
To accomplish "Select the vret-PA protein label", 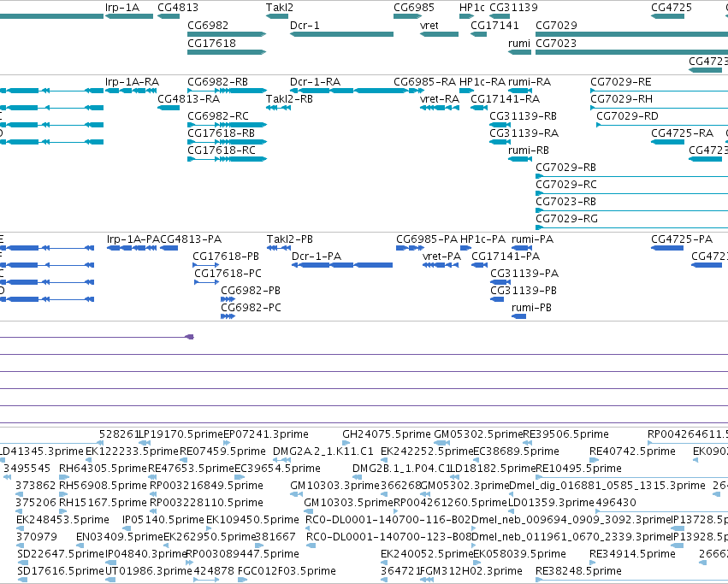I will [441, 257].
